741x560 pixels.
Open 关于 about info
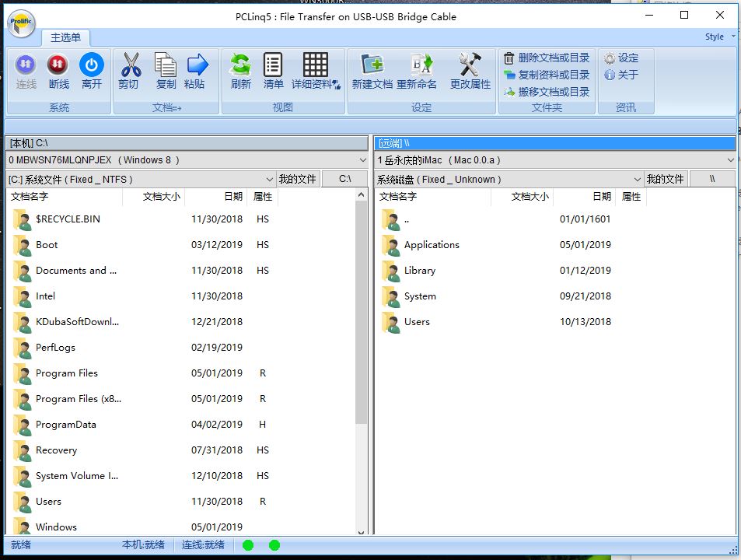tap(621, 75)
